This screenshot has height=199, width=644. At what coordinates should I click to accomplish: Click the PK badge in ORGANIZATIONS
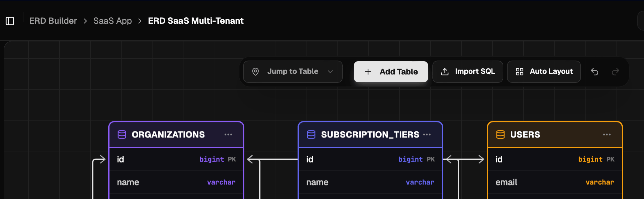[232, 159]
